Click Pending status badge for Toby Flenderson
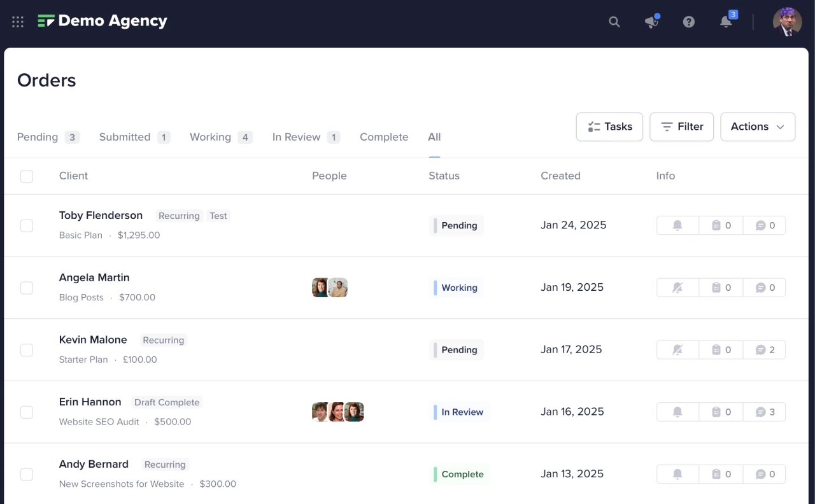815x504 pixels. point(457,225)
